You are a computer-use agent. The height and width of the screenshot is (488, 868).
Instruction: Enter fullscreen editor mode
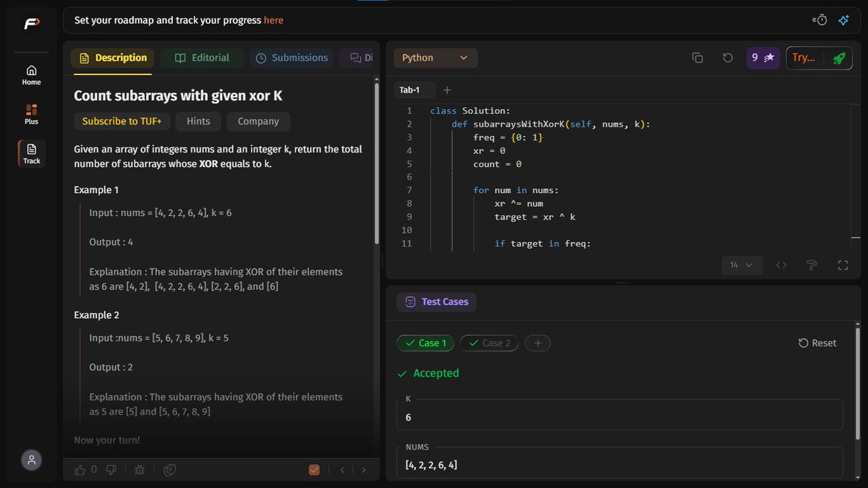coord(843,265)
